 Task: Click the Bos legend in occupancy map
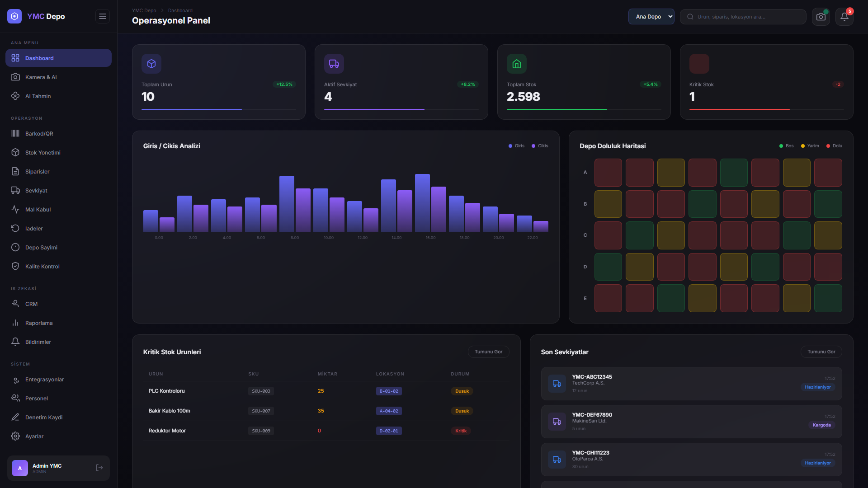coord(786,146)
